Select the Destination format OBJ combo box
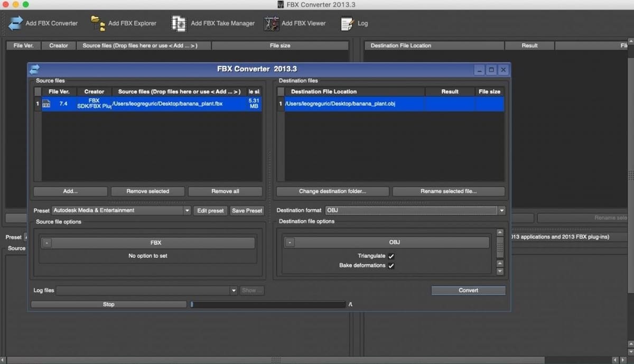634x364 pixels. [x=415, y=210]
